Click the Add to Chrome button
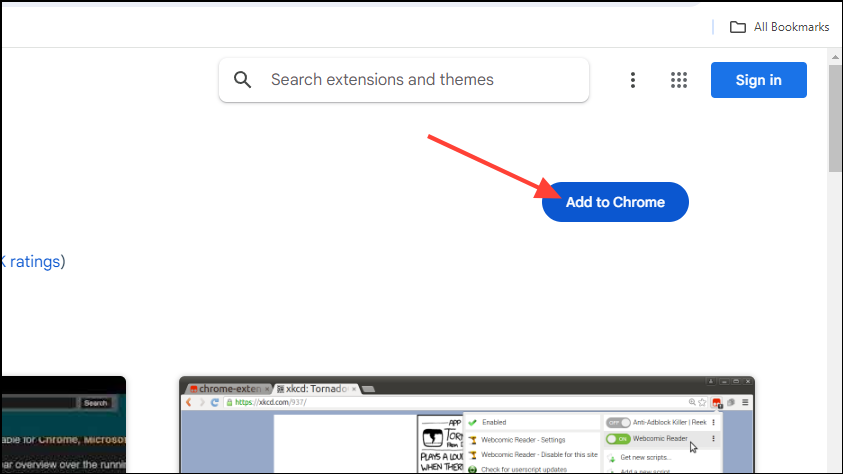The width and height of the screenshot is (843, 474). pos(615,202)
